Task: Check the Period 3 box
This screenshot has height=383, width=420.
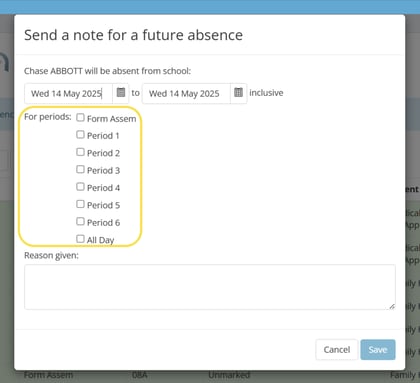Action: [80, 169]
